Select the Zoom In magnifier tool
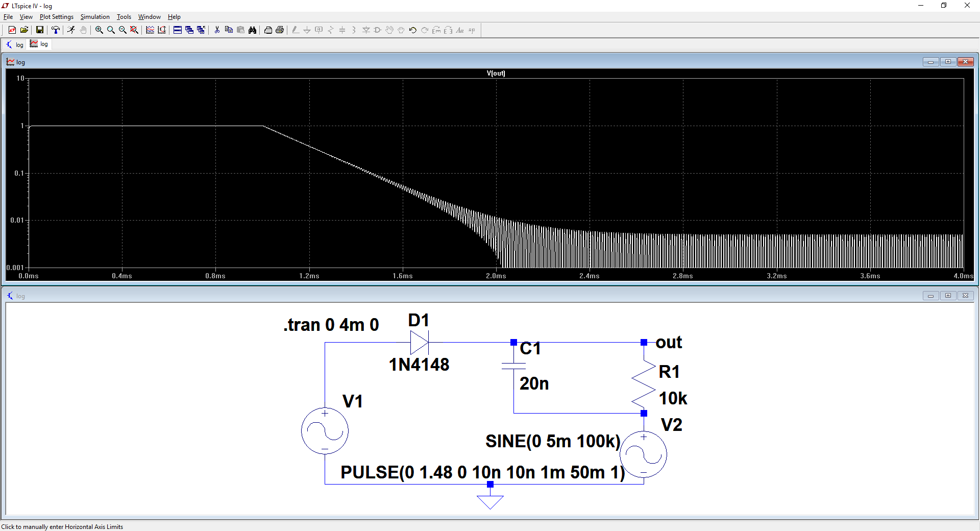Viewport: 980px width, 531px height. tap(99, 30)
